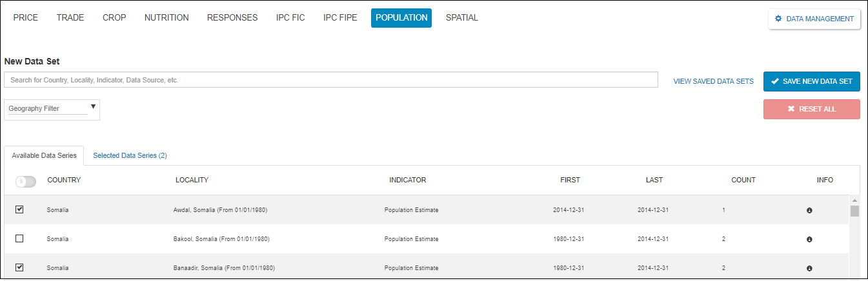Click the table's scrollbar up arrow
868x281 pixels.
tap(854, 200)
